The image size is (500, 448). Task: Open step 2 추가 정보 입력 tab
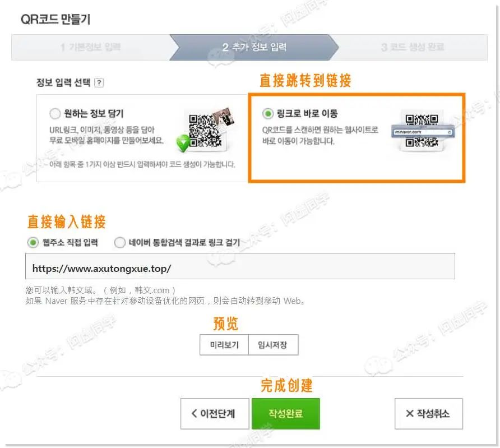(254, 47)
